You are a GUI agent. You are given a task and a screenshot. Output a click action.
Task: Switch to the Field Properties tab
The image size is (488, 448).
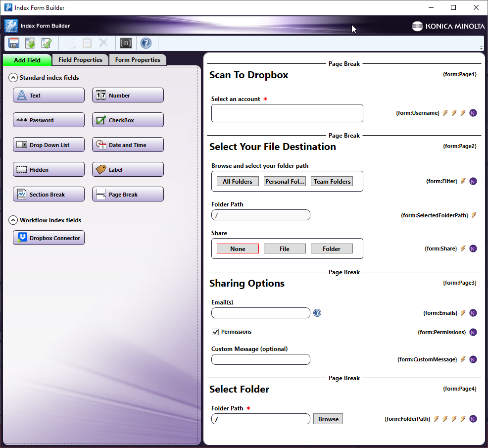click(80, 60)
